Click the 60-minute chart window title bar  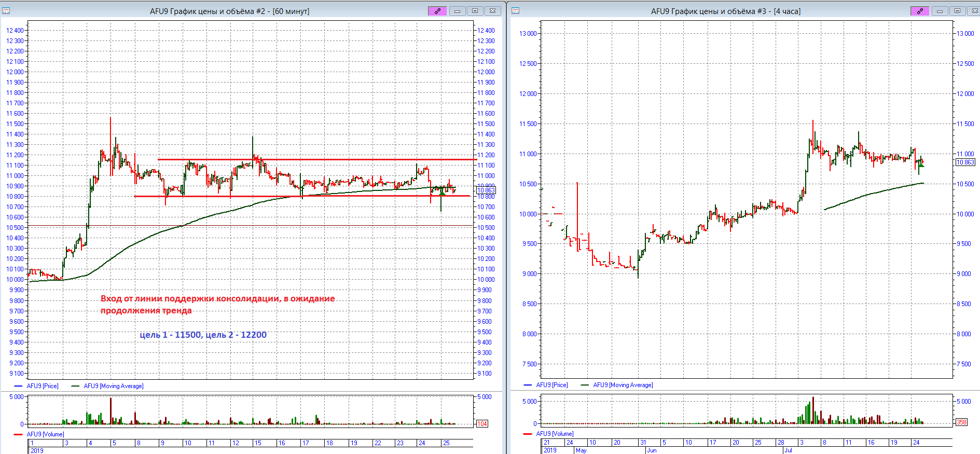(229, 11)
